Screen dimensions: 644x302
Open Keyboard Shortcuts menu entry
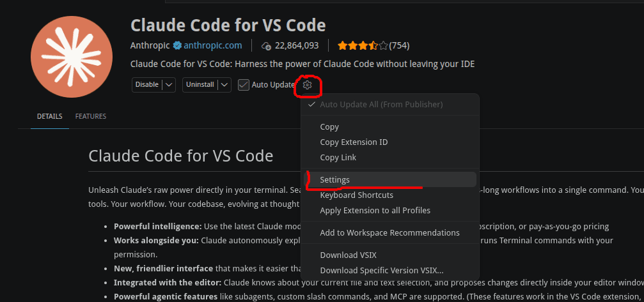[x=390, y=195]
